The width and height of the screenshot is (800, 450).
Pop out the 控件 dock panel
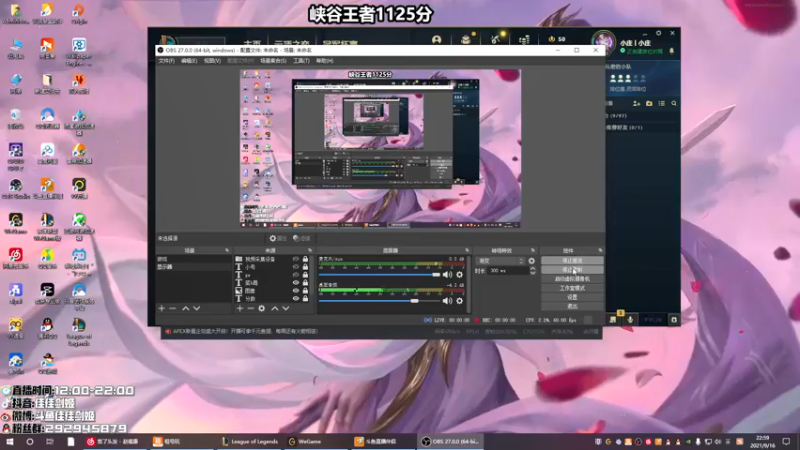tap(600, 251)
